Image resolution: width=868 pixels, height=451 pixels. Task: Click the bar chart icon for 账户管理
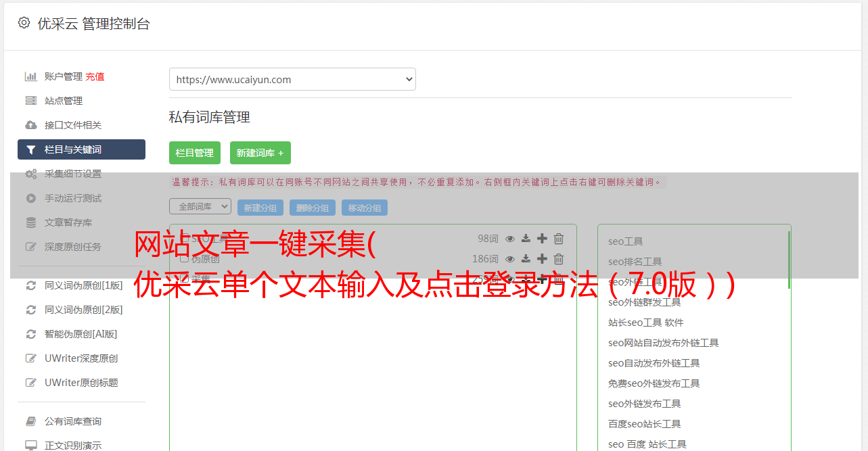pos(31,76)
